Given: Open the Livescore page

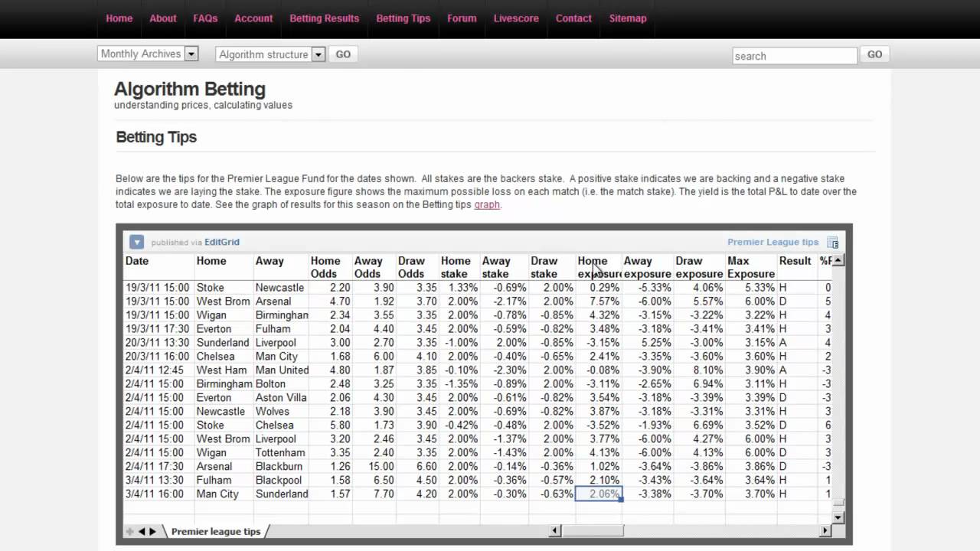Looking at the screenshot, I should [516, 18].
